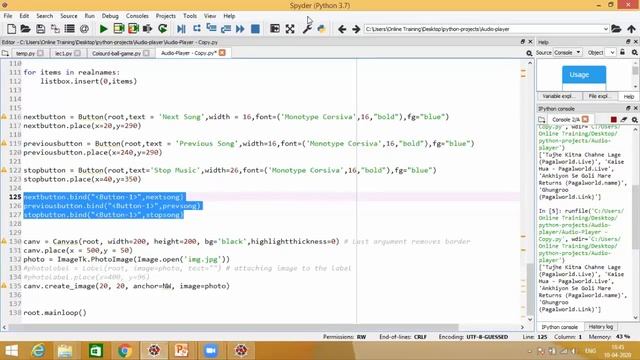This screenshot has height=360, width=640.
Task: Open the Source Console dropdown
Action: pos(568,53)
